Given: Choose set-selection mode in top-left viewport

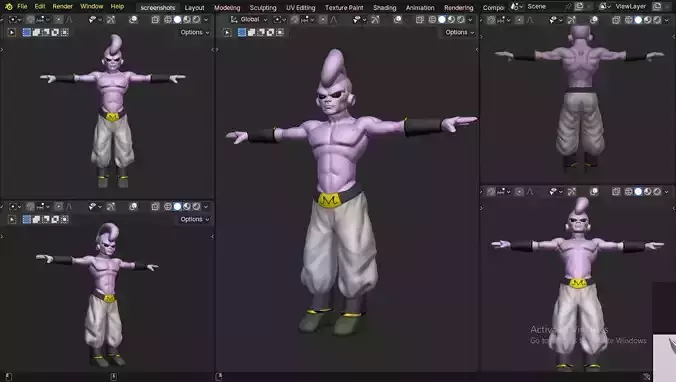Looking at the screenshot, I should coord(26,32).
